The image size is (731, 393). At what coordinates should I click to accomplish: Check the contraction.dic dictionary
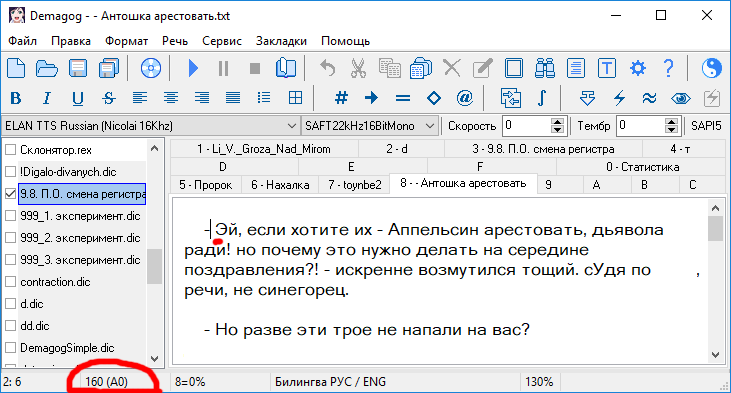(10, 281)
